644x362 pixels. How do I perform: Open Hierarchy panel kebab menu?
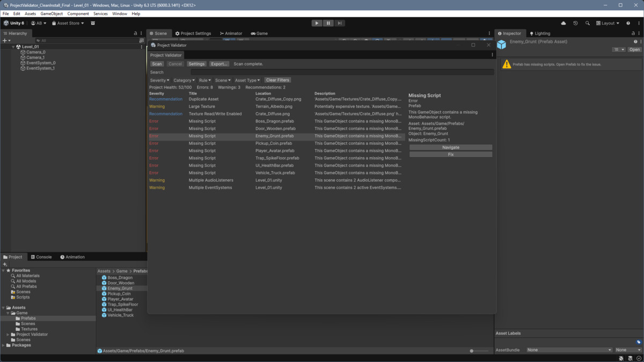[141, 33]
